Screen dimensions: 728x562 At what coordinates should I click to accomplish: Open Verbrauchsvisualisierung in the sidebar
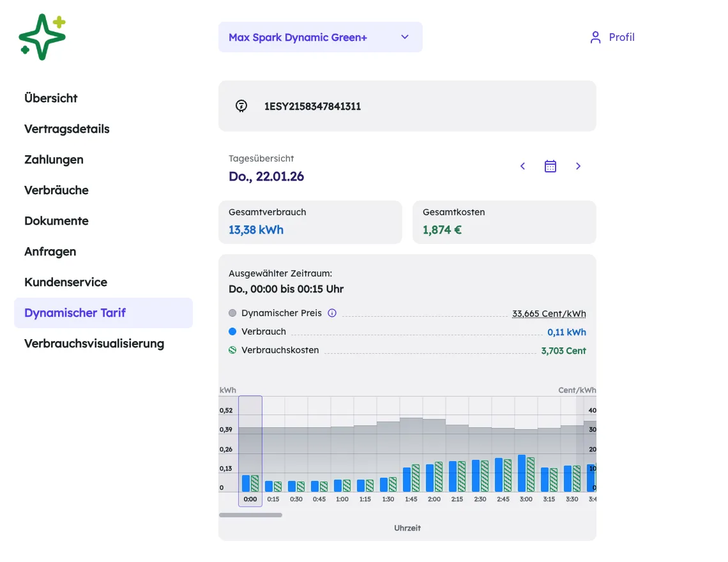coord(95,343)
